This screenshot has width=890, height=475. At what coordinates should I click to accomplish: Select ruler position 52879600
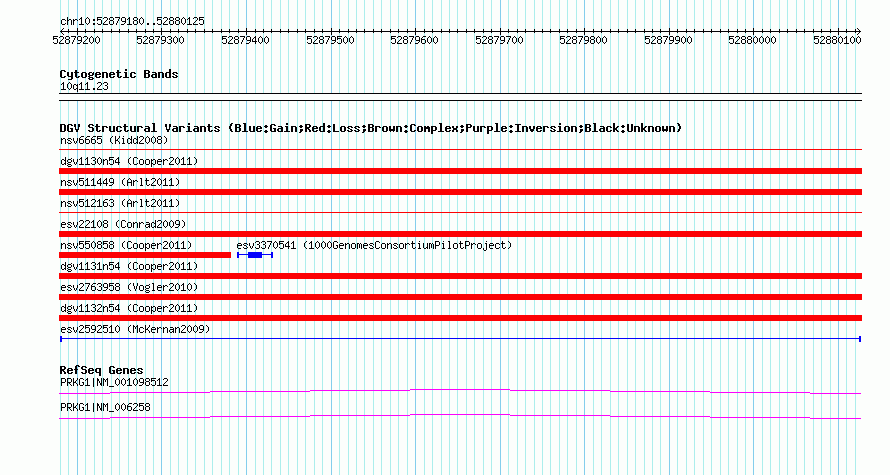(x=414, y=40)
